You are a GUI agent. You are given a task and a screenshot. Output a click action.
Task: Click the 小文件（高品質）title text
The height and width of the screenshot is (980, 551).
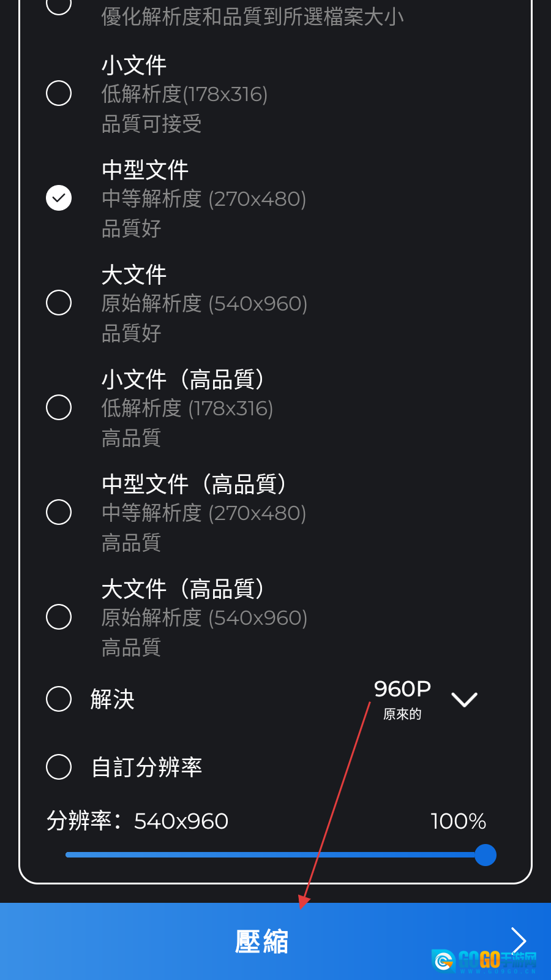183,380
